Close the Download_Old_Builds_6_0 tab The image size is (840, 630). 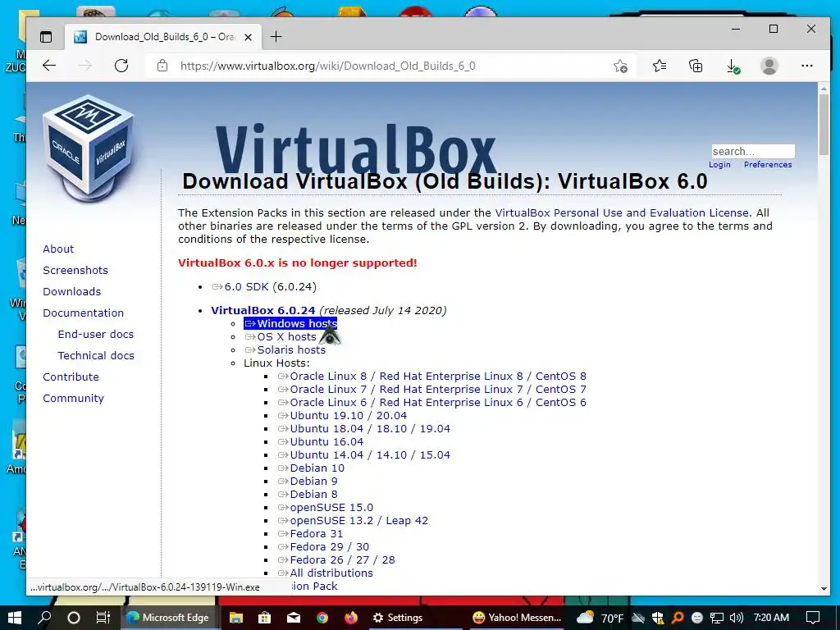point(248,37)
